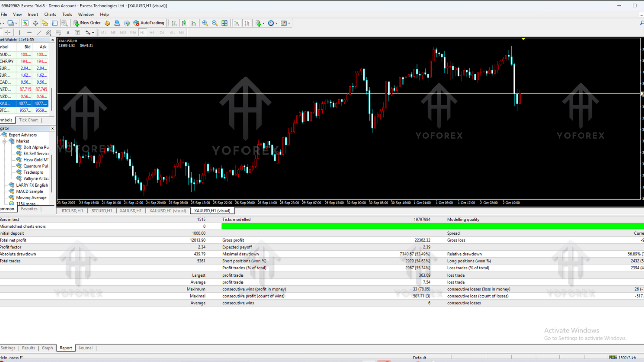Enable the H4 timeframe toggle
The image size is (644, 362).
click(x=151, y=32)
